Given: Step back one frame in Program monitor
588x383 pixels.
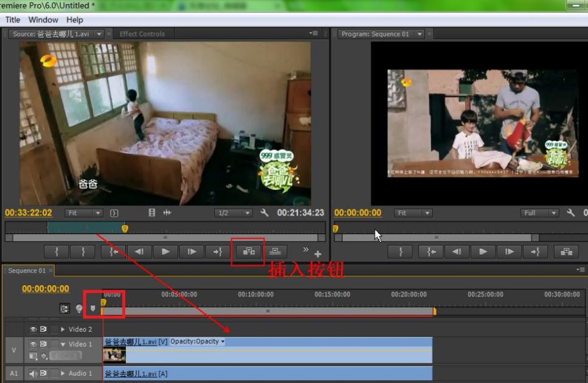Looking at the screenshot, I should (457, 252).
